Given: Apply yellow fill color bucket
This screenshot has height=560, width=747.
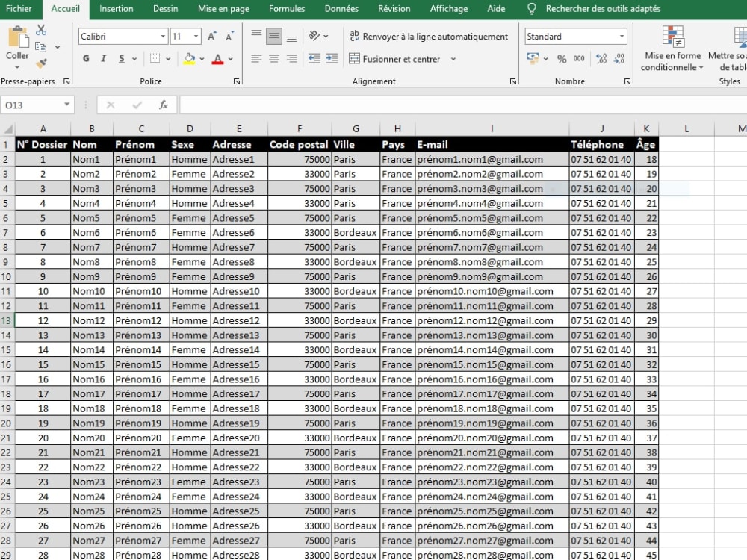Looking at the screenshot, I should [x=189, y=58].
